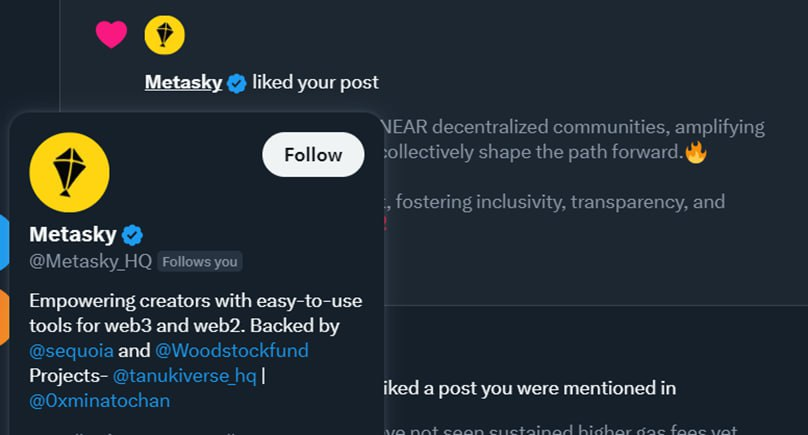Click the blue hexagon icon at the left edge

[4, 242]
